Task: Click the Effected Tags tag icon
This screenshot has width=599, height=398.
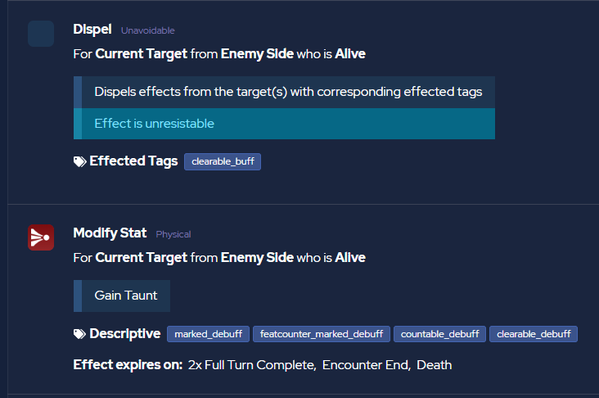Action: 79,162
